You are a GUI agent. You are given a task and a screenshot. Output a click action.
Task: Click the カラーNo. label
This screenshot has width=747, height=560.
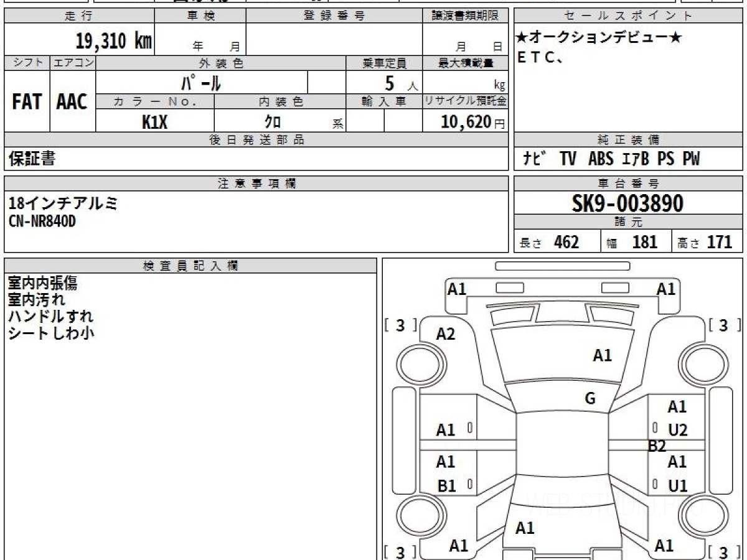[155, 101]
